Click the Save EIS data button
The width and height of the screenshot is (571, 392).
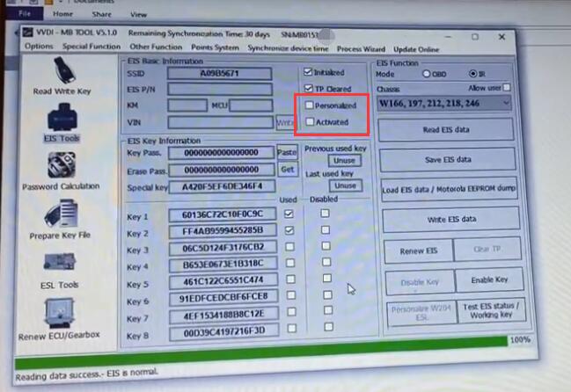point(445,160)
